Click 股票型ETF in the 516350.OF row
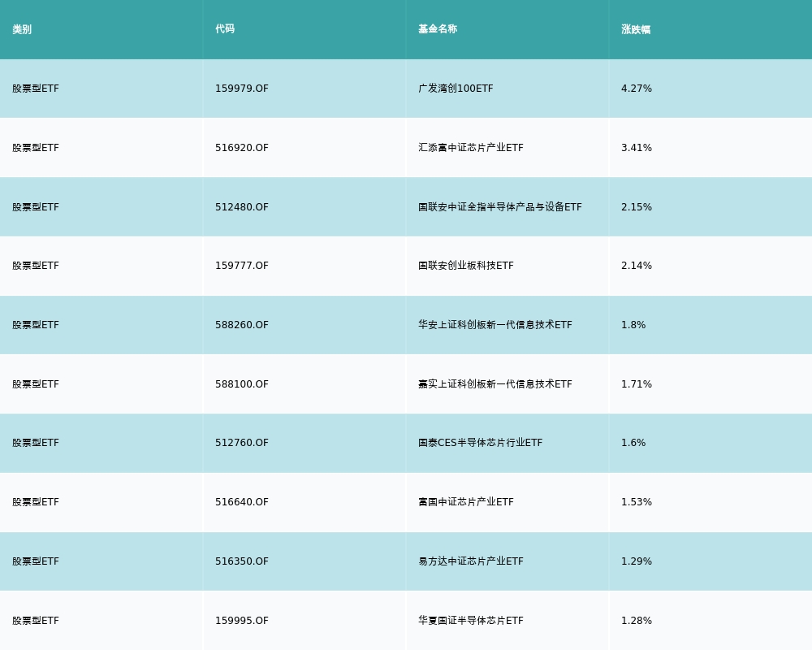The width and height of the screenshot is (812, 650). click(36, 561)
